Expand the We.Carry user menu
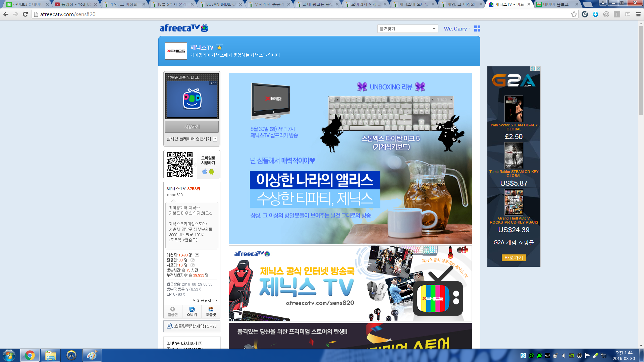 [457, 29]
